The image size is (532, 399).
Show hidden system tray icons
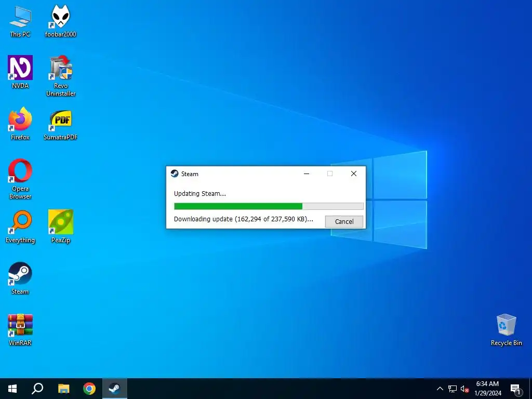(440, 389)
